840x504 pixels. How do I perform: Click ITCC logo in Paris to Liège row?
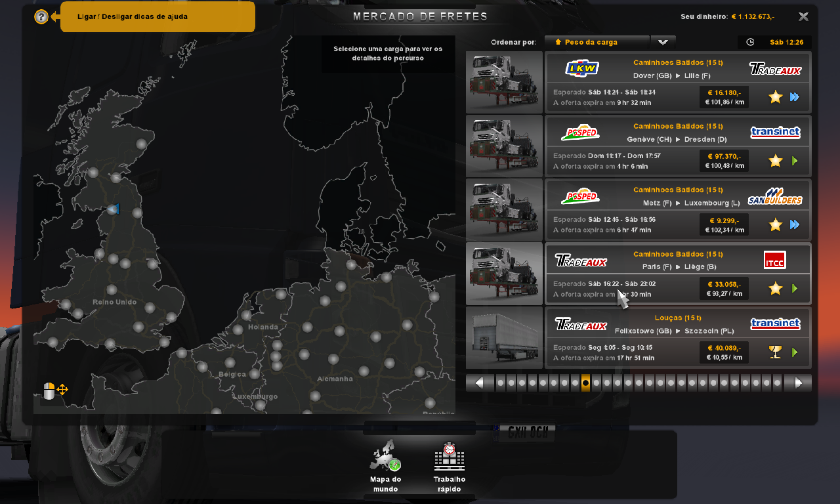(775, 260)
